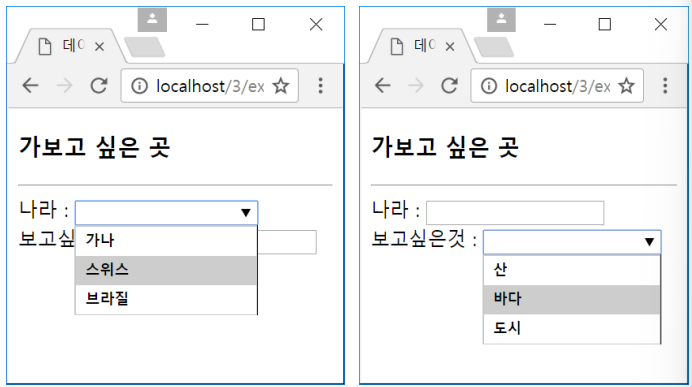
Task: Maximize the right browser window
Action: pyautogui.click(x=605, y=24)
